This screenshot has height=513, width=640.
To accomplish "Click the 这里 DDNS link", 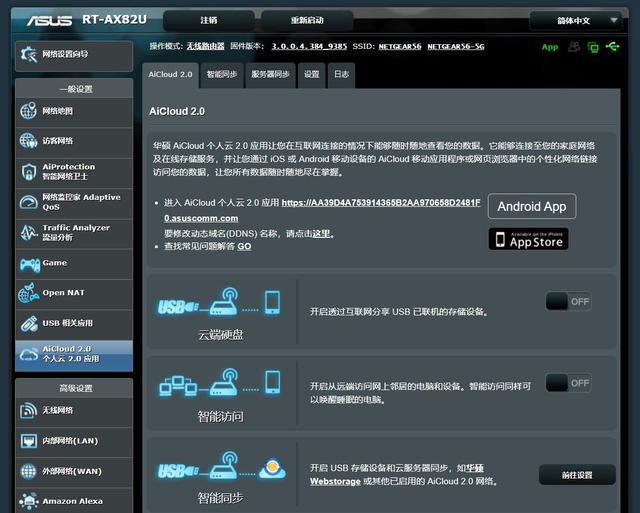I will pyautogui.click(x=321, y=234).
